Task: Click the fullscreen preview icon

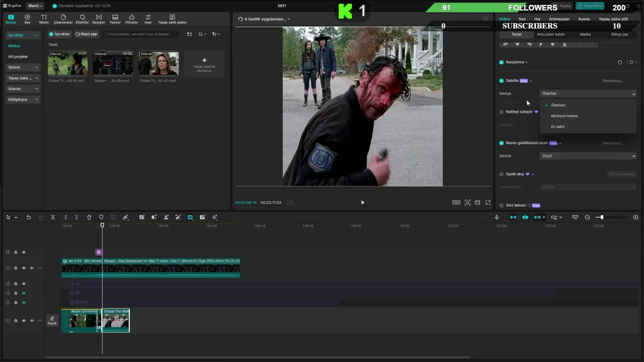Action: coord(488,203)
